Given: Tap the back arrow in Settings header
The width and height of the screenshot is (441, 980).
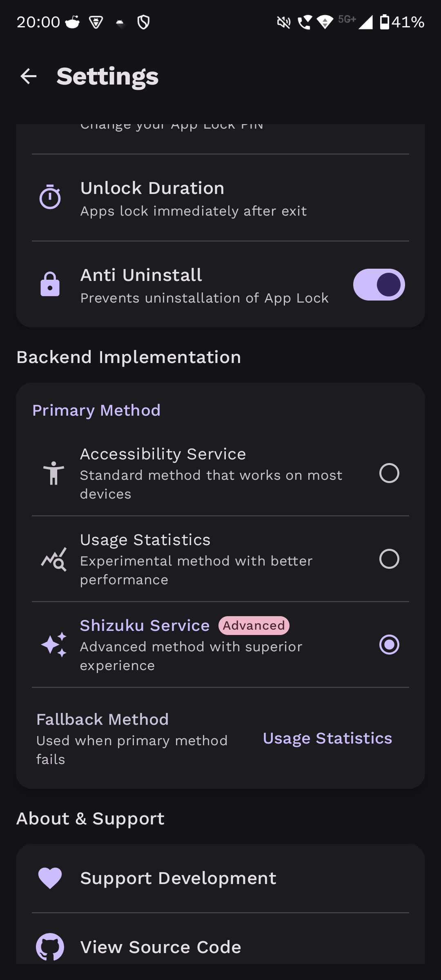Looking at the screenshot, I should tap(29, 76).
